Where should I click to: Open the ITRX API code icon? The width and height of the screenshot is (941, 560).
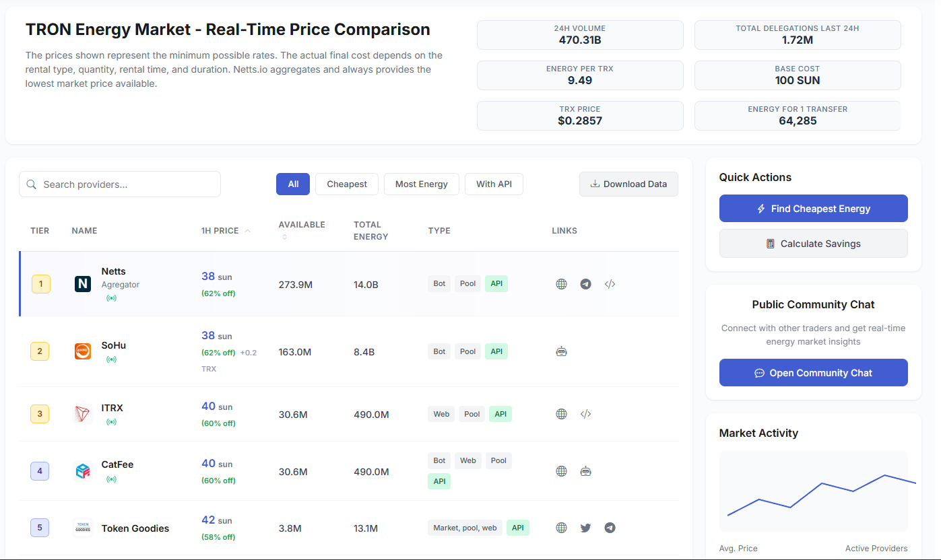coord(585,414)
